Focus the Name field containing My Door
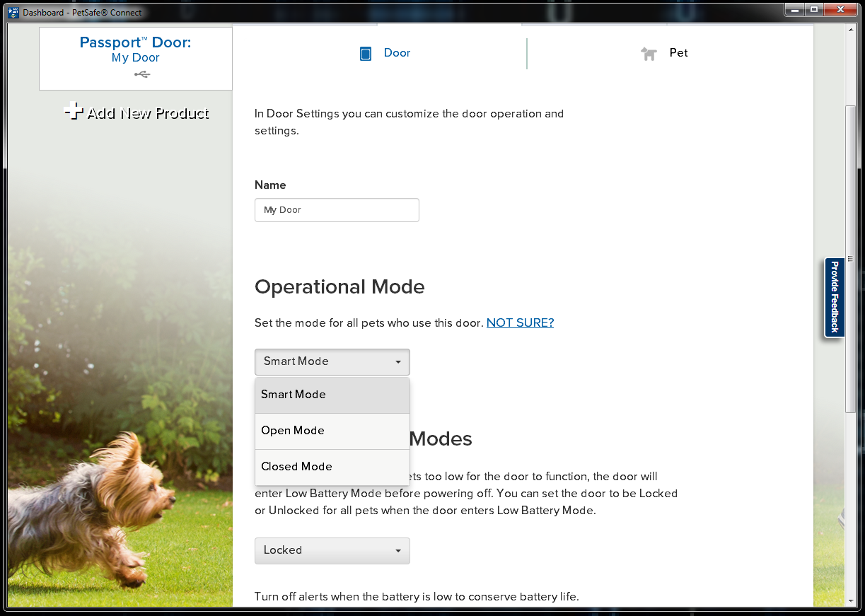The image size is (865, 616). [337, 210]
